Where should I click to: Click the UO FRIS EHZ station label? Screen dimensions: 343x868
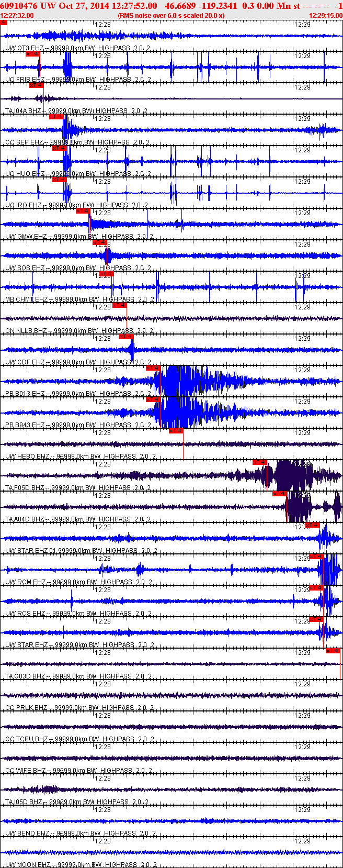(78, 80)
